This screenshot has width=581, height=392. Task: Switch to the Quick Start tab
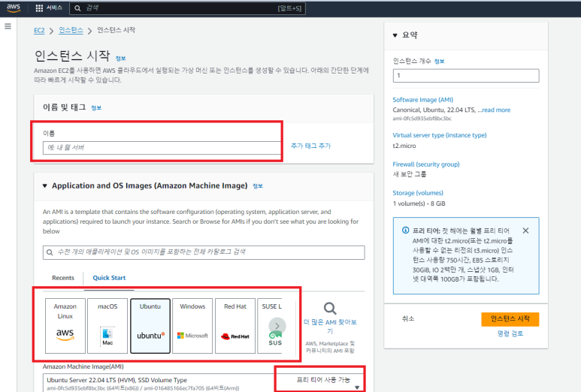[109, 278]
